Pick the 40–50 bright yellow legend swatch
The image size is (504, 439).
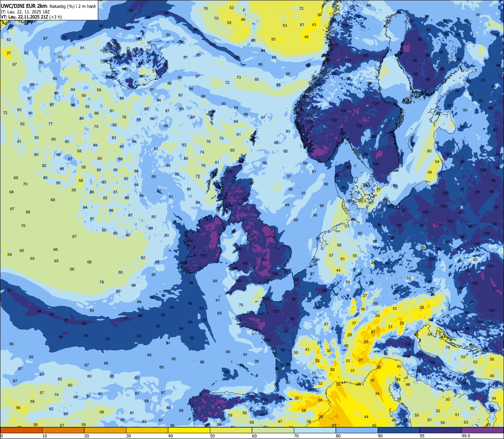pyautogui.click(x=189, y=430)
